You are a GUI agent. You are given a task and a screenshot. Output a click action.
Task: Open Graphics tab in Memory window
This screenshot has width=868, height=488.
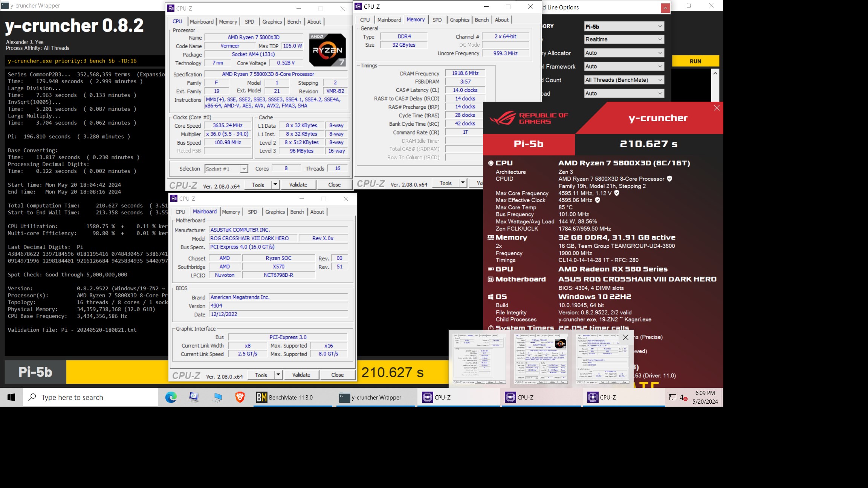(x=460, y=20)
